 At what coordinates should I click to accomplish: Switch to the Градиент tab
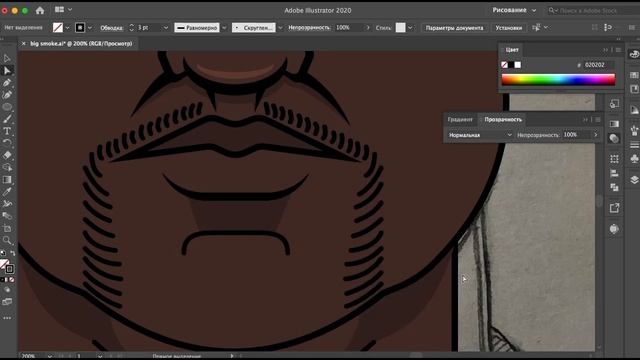[460, 120]
